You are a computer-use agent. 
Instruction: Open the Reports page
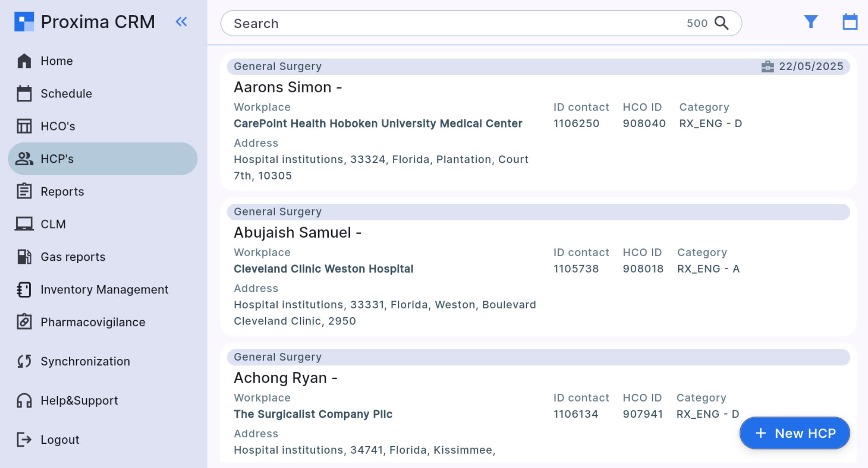[x=62, y=191]
